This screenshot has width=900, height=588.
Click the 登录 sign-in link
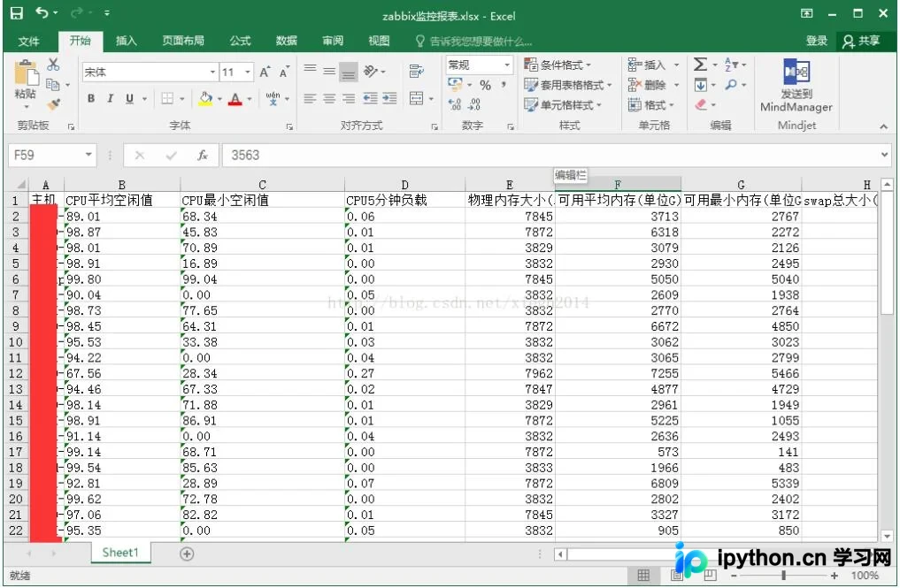(816, 41)
